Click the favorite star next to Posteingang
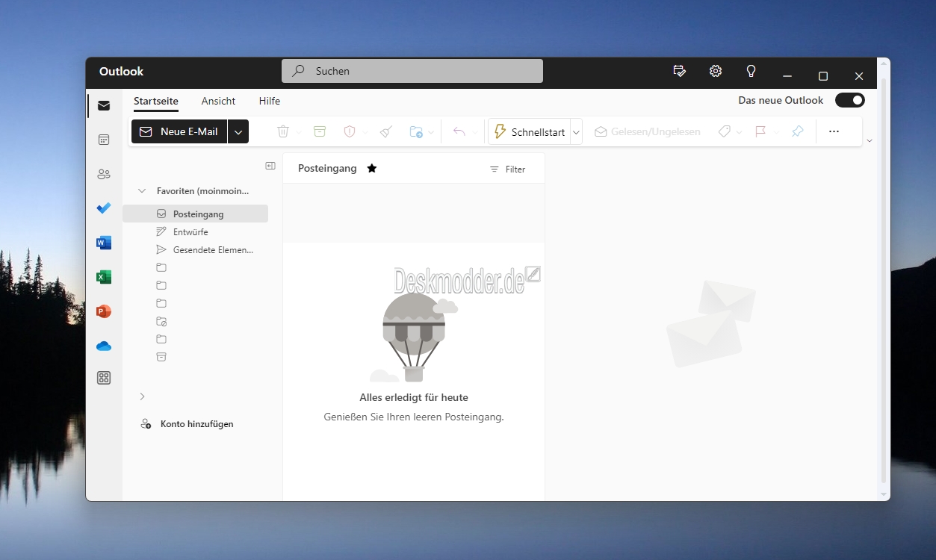 [x=372, y=169]
